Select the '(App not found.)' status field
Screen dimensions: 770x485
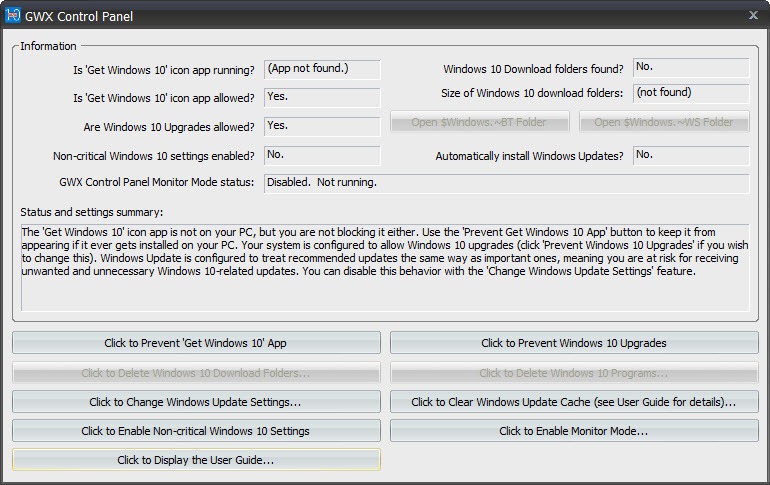pyautogui.click(x=322, y=69)
